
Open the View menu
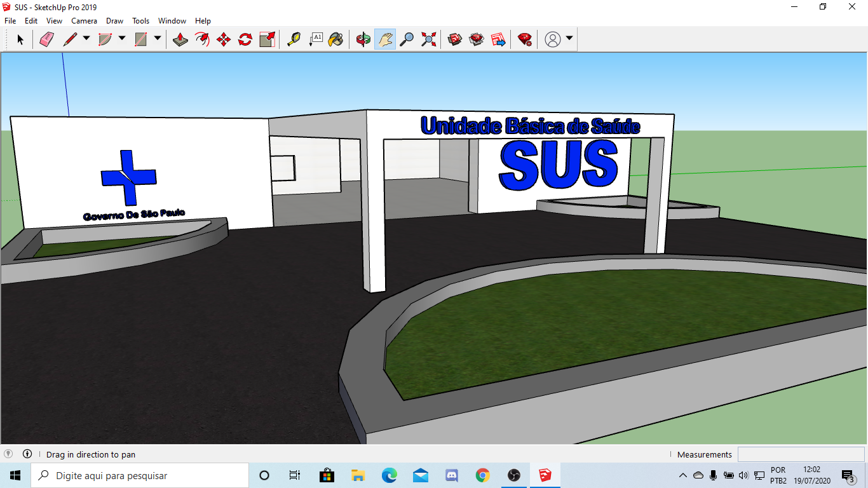[55, 21]
